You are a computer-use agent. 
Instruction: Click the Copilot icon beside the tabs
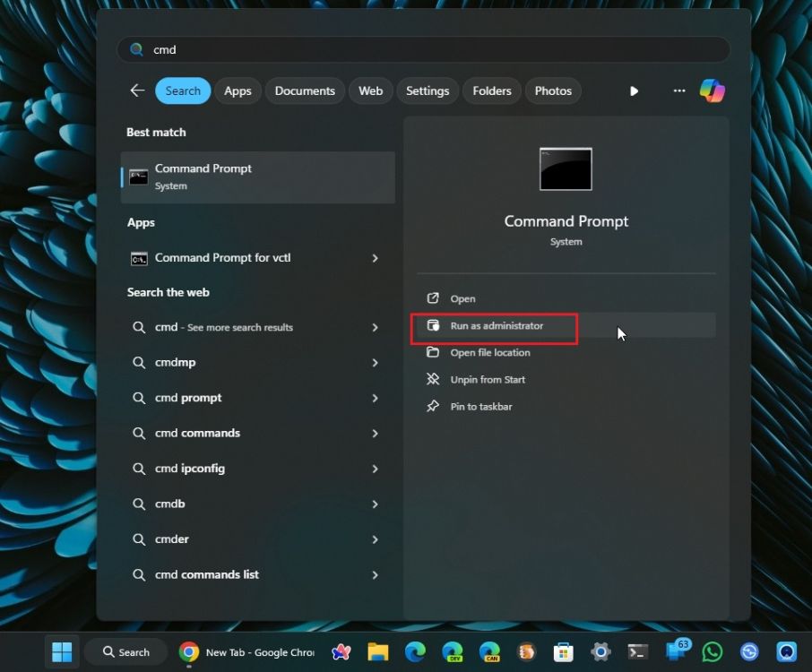point(713,90)
